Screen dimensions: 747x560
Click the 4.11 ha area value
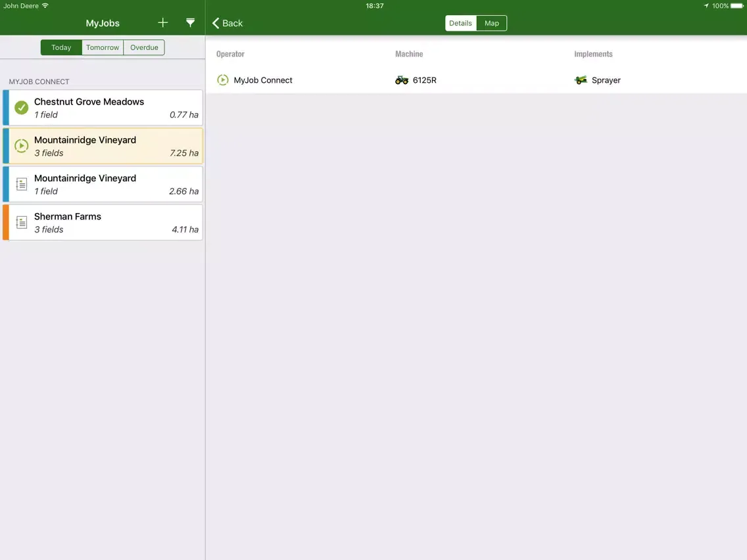tap(185, 229)
